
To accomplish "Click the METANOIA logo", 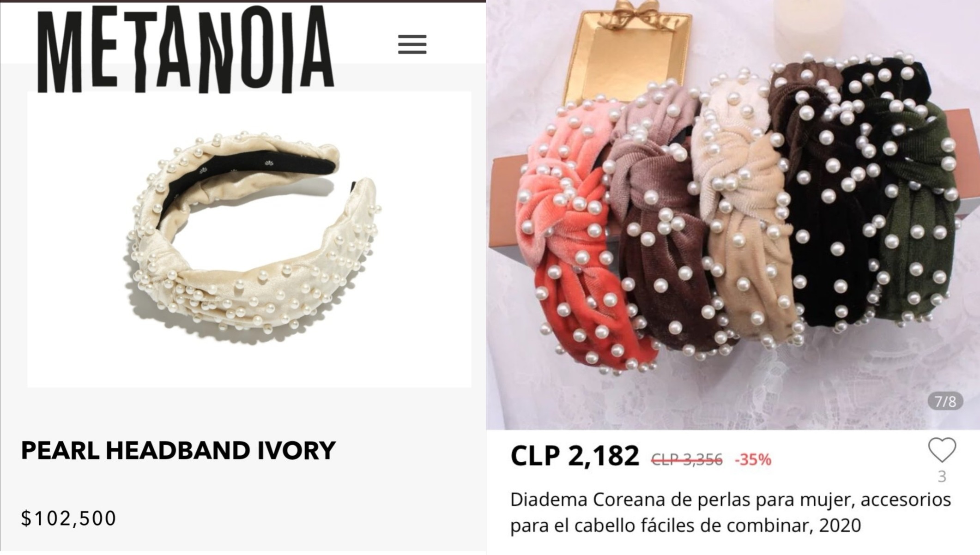I will pyautogui.click(x=185, y=49).
